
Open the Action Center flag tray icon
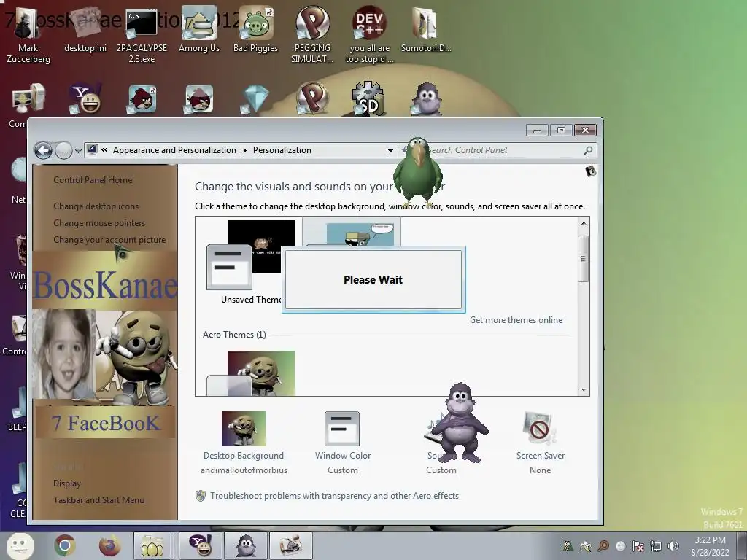point(638,546)
